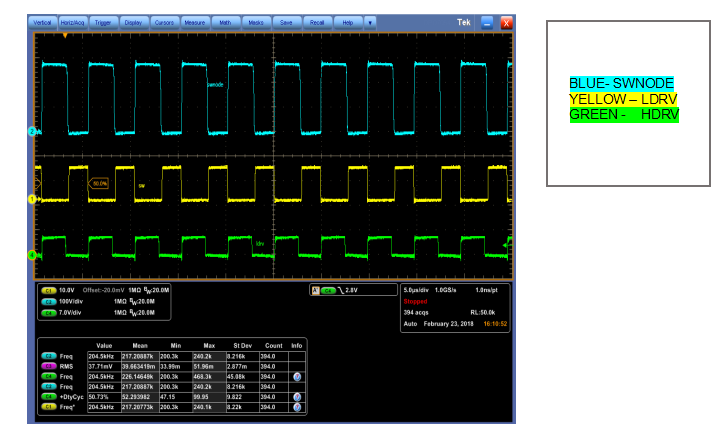The width and height of the screenshot is (716, 425).
Task: Open the Horiz/Acq menu
Action: (x=72, y=21)
